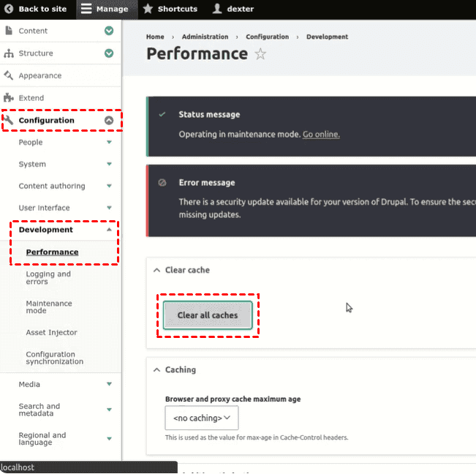
Task: Open the Manage toolbar tab
Action: tap(107, 9)
